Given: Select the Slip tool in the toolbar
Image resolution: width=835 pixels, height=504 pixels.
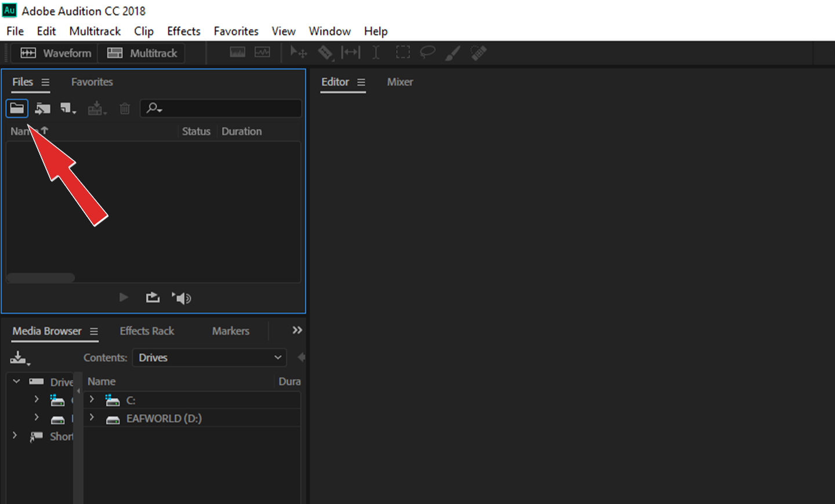Looking at the screenshot, I should tap(351, 53).
